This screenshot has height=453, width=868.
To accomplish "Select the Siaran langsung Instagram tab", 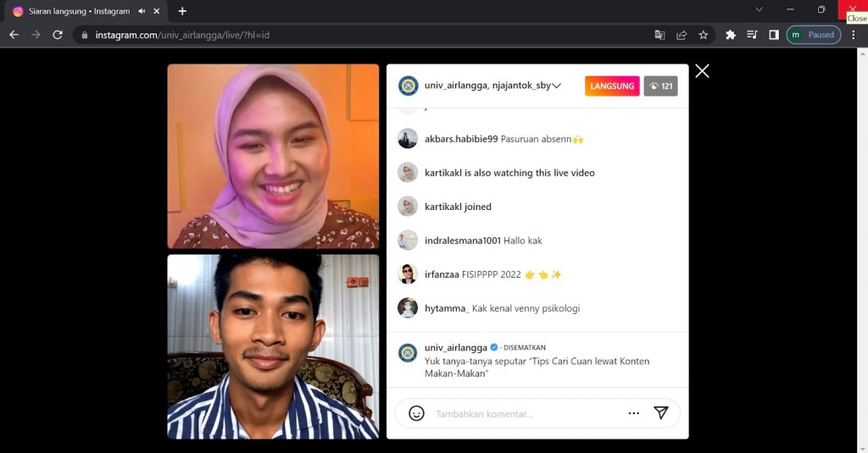I will point(76,11).
